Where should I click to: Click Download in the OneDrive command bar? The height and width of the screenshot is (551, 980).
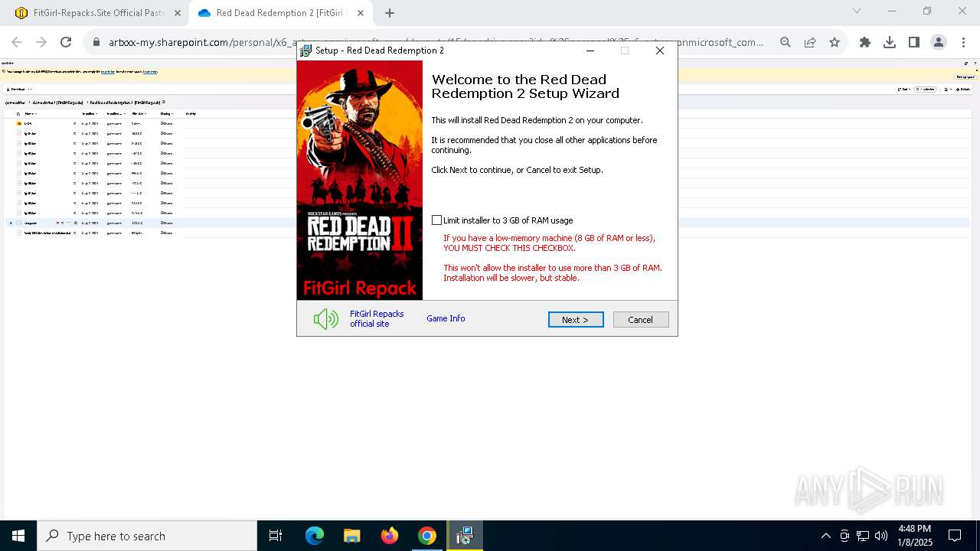coord(15,90)
